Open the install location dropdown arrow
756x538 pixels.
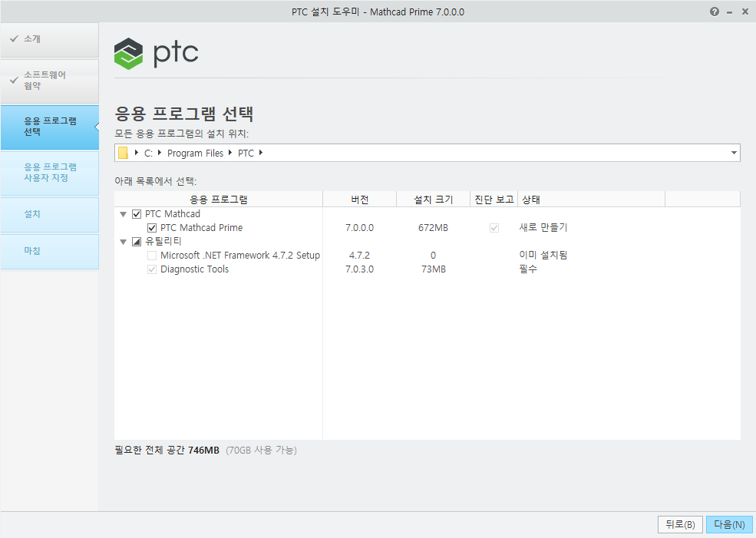pyautogui.click(x=734, y=153)
